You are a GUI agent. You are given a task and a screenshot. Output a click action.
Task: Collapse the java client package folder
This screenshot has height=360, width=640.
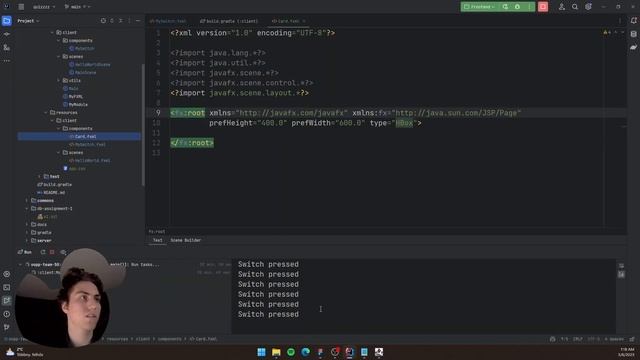(52, 33)
